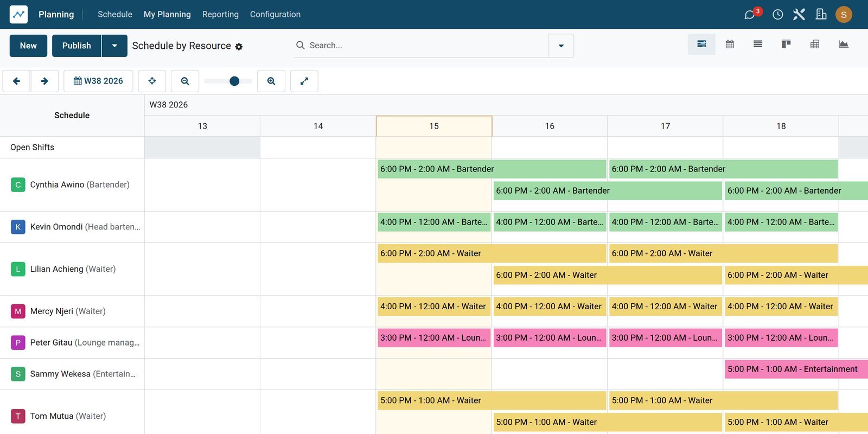This screenshot has width=868, height=434.
Task: Select the Open Shifts row label
Action: tap(33, 147)
